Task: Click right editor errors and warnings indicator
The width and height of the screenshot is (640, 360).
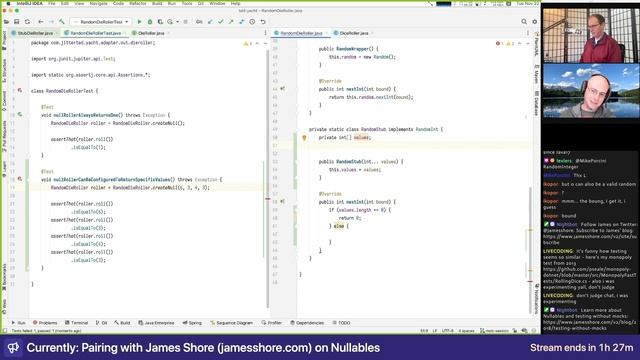Action: 505,43
